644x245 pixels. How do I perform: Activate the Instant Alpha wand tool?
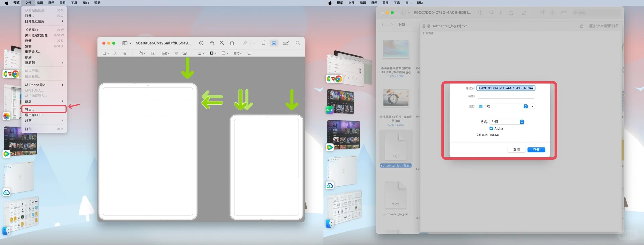point(115,53)
